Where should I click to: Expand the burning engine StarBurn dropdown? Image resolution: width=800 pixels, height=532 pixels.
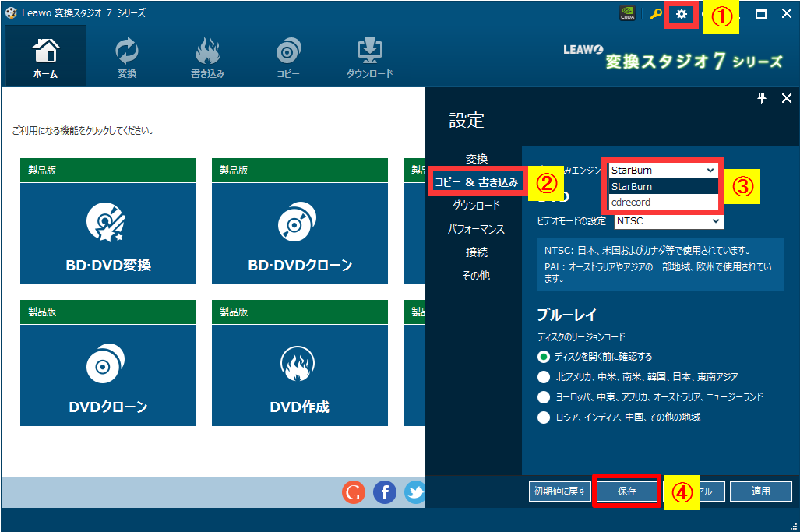pyautogui.click(x=663, y=170)
